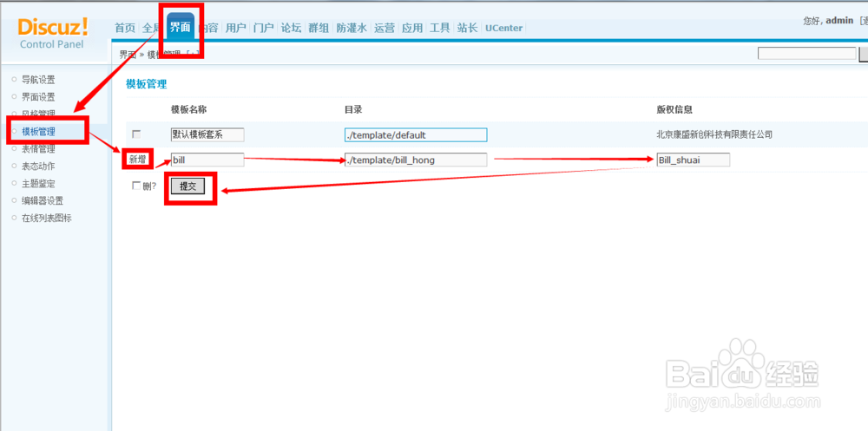Click the Discuz! Control Panel logo
The width and height of the screenshot is (868, 431).
point(53,33)
